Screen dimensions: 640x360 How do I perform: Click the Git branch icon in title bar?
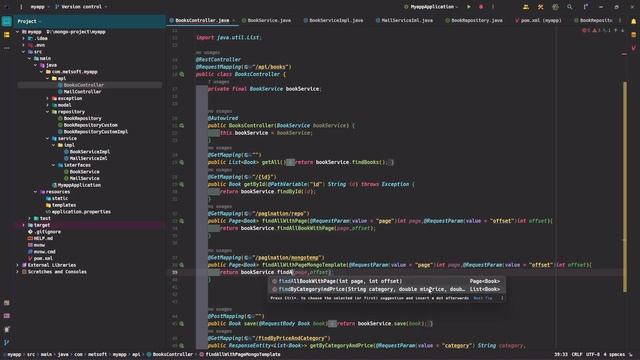click(586, 7)
